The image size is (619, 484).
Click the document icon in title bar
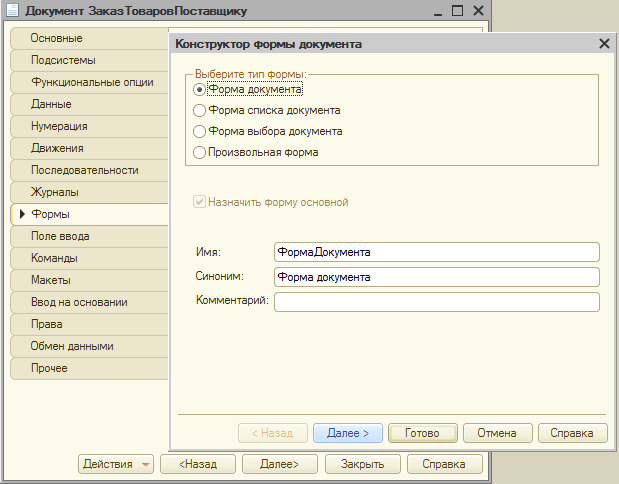(11, 12)
